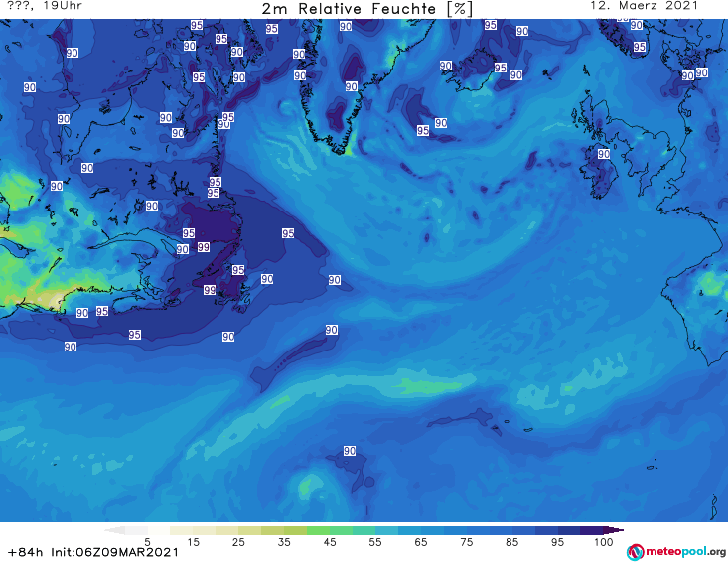Click the color scale tick label "55"
Image resolution: width=728 pixels, height=562 pixels.
pos(375,542)
